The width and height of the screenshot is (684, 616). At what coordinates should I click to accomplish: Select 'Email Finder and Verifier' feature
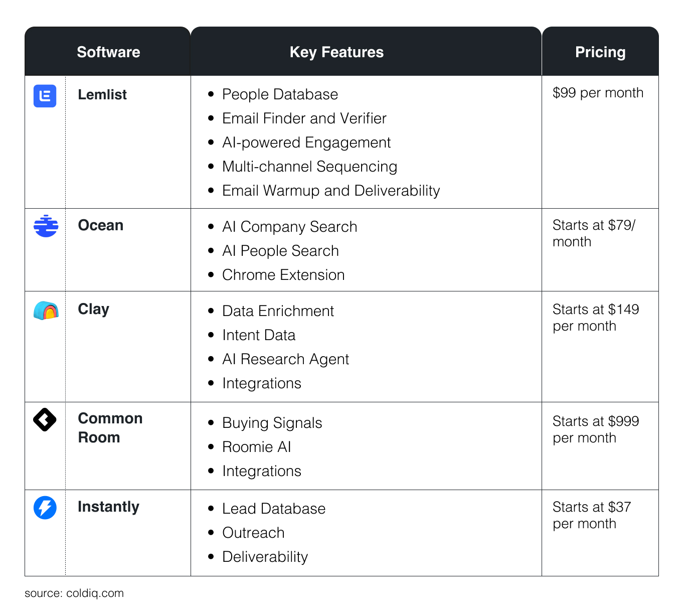pyautogui.click(x=304, y=118)
